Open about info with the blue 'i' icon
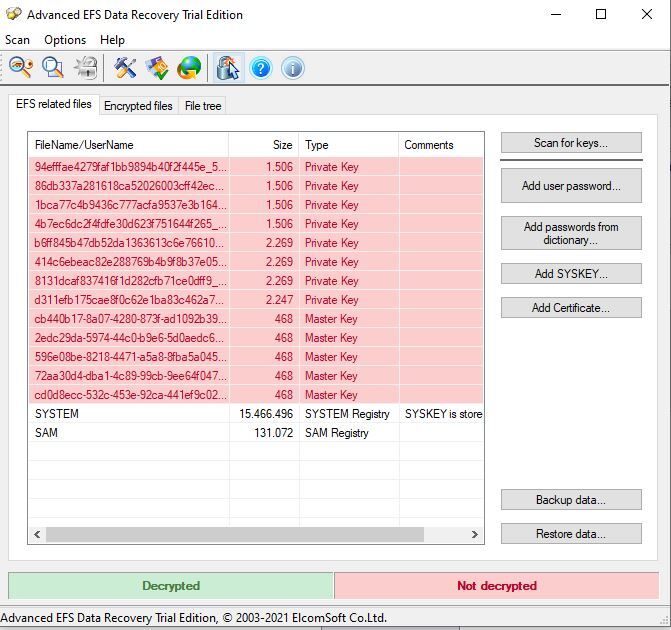Image resolution: width=671 pixels, height=630 pixels. (x=293, y=68)
